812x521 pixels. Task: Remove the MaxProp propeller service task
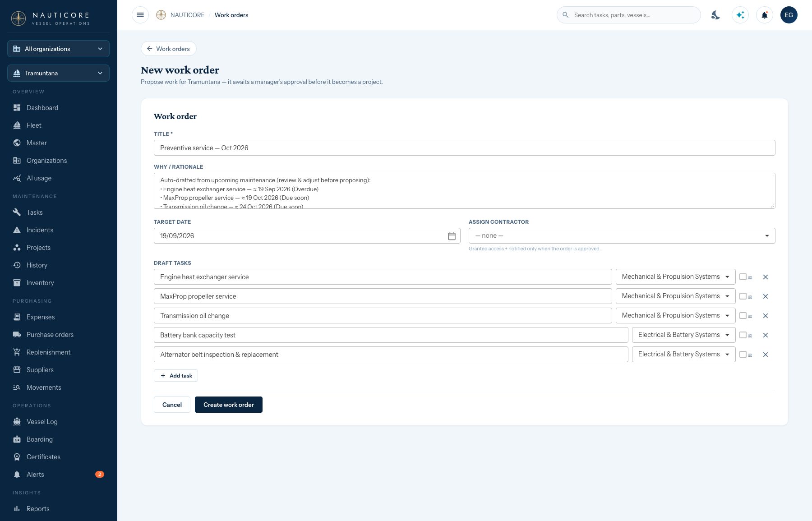pyautogui.click(x=766, y=296)
